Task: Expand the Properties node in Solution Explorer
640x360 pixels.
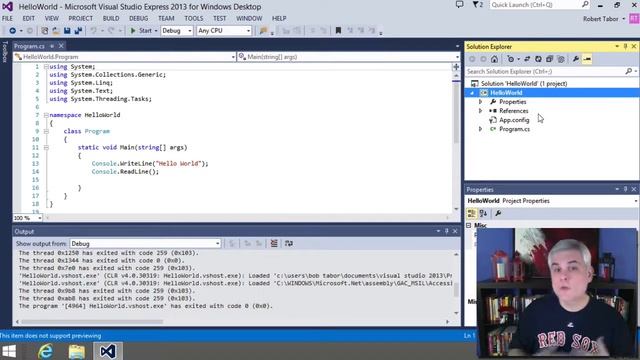Action: coord(480,102)
